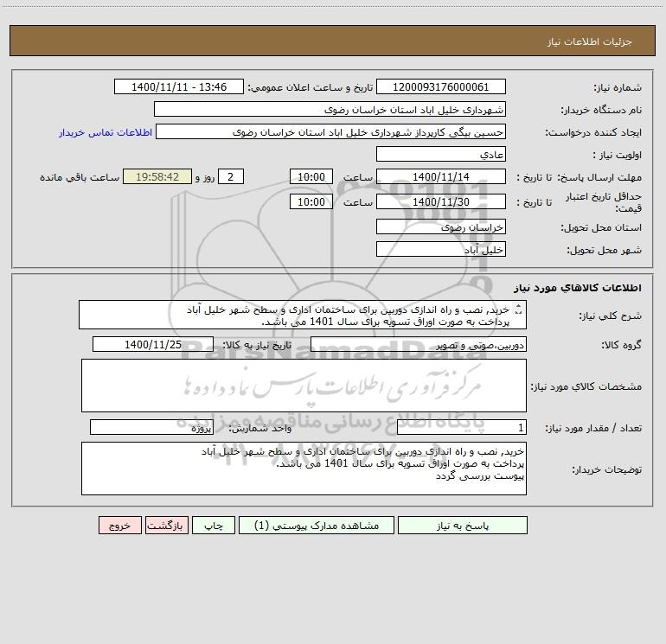Click the توضیحات خریدار text area
The width and height of the screenshot is (666, 644).
pos(304,469)
